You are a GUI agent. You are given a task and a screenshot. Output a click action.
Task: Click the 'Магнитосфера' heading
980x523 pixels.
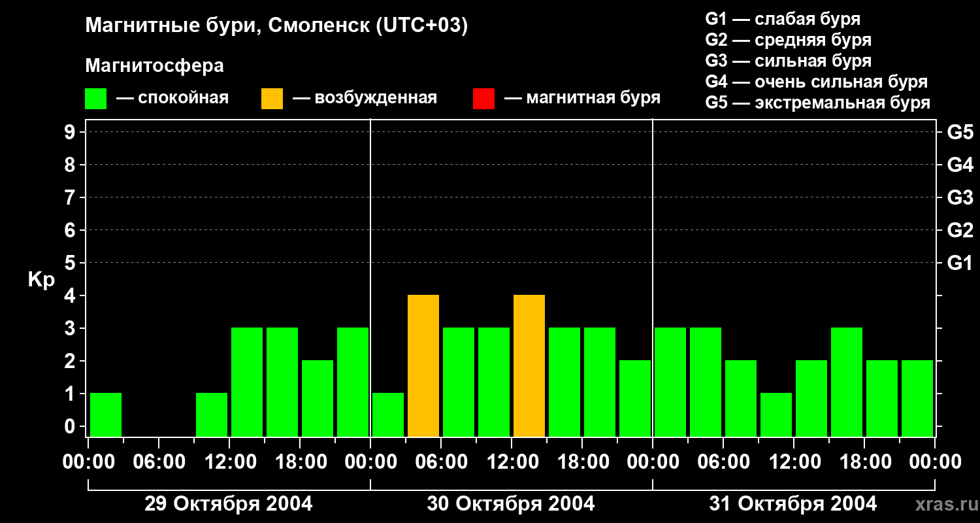(x=155, y=66)
